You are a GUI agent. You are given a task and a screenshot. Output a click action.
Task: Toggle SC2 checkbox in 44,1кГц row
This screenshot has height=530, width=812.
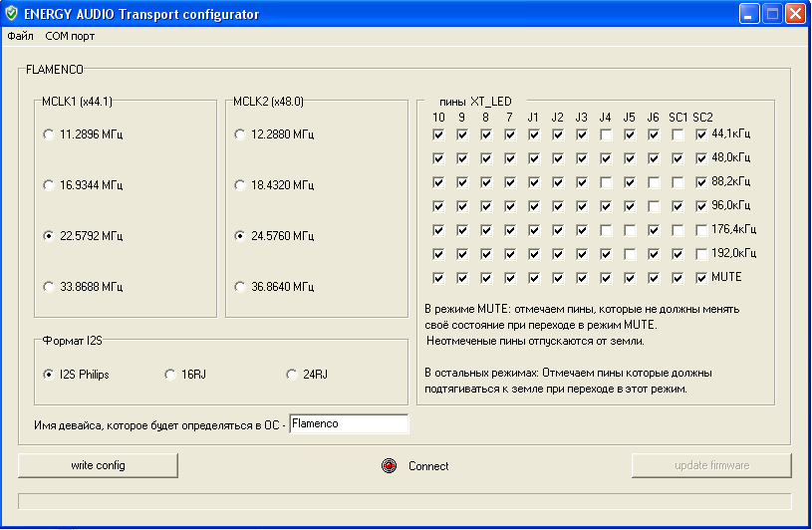pyautogui.click(x=701, y=135)
